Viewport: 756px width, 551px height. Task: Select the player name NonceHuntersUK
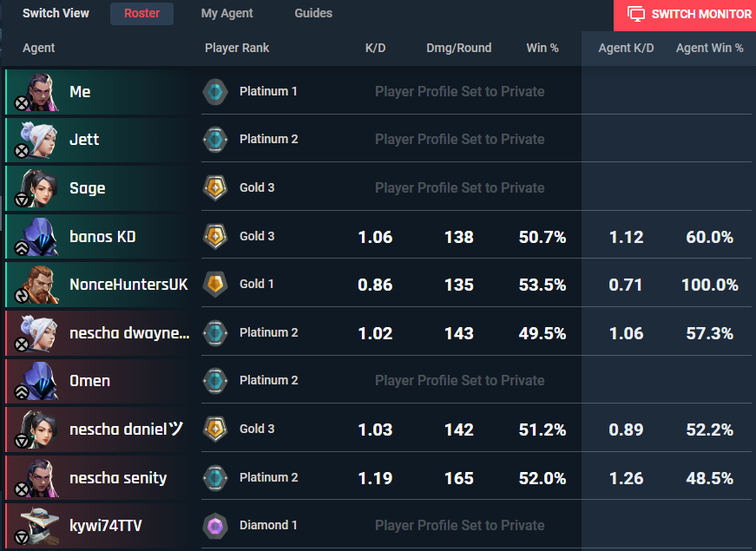pos(128,285)
